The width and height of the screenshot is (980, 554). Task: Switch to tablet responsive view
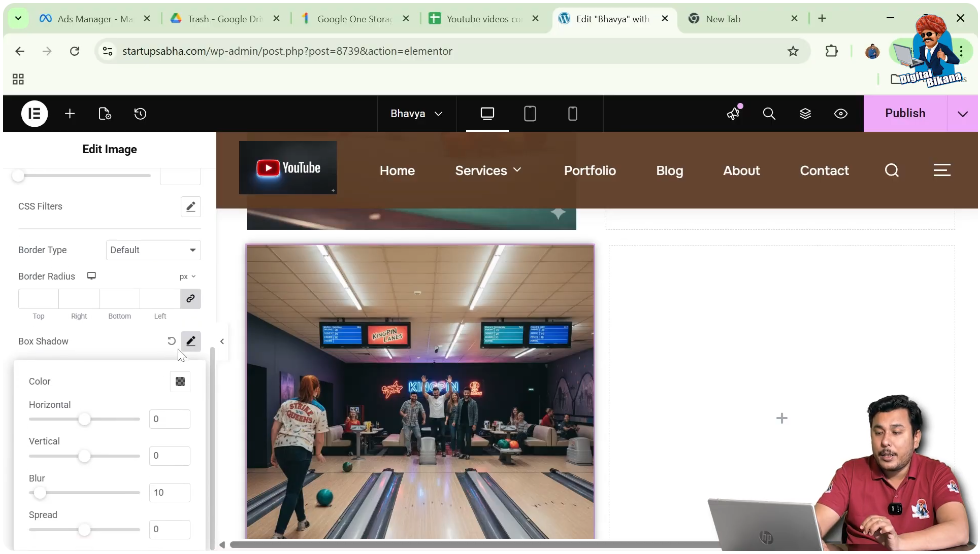pos(530,114)
